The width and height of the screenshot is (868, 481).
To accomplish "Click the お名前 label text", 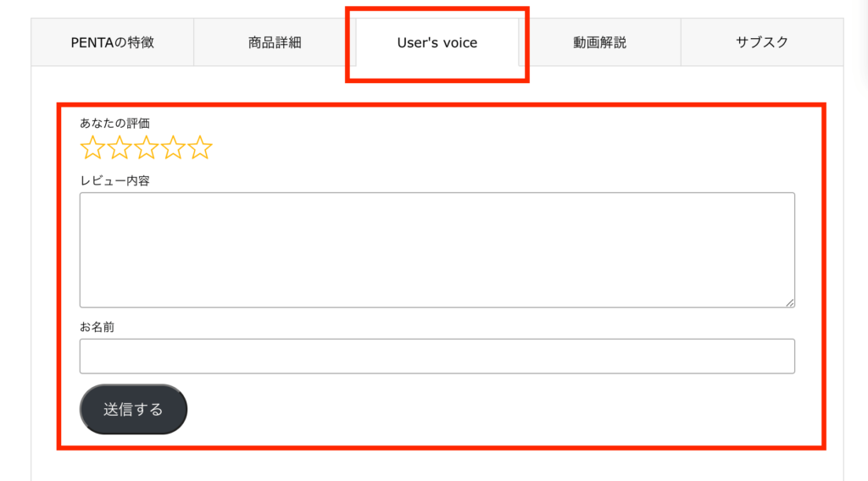I will coord(97,327).
